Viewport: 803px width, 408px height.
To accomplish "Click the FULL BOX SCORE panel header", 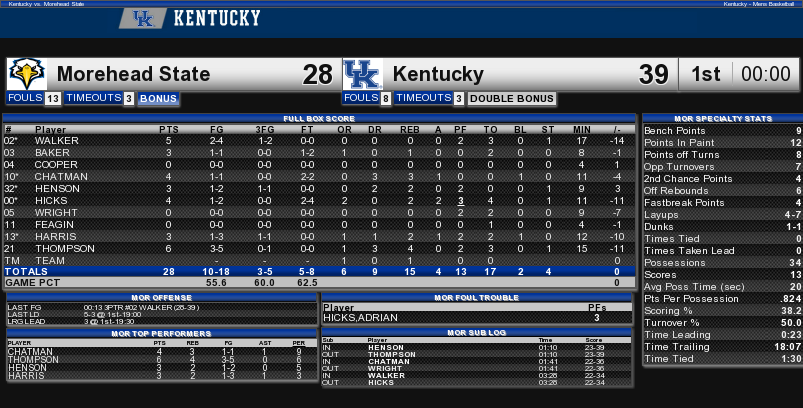I will 320,118.
